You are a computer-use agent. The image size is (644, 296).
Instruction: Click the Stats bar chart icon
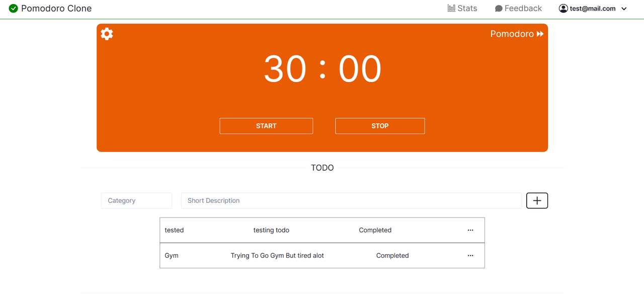(x=451, y=8)
